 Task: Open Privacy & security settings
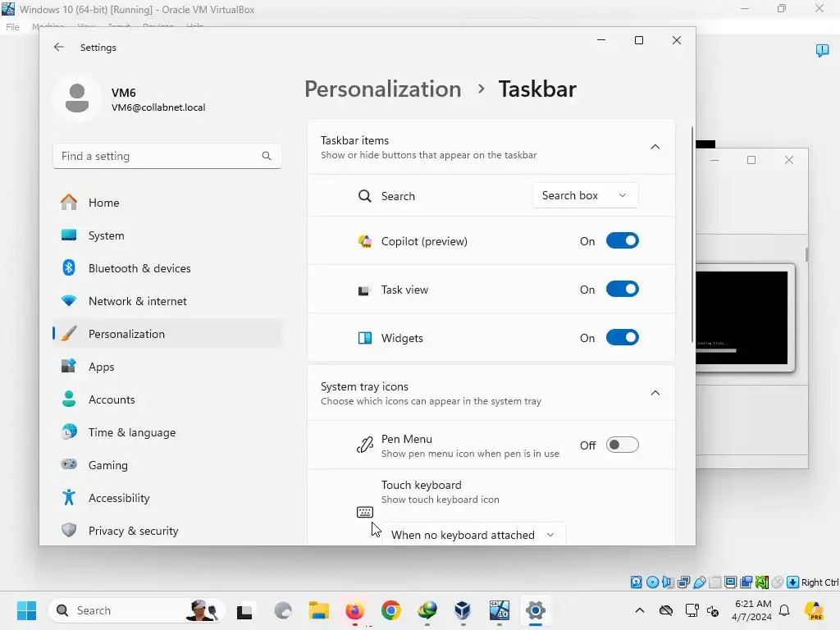(x=167, y=531)
